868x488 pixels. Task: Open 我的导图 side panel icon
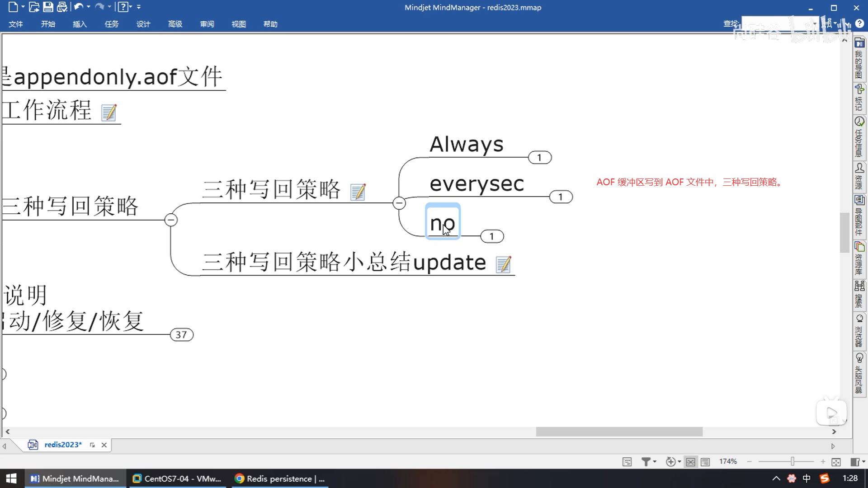[859, 59]
